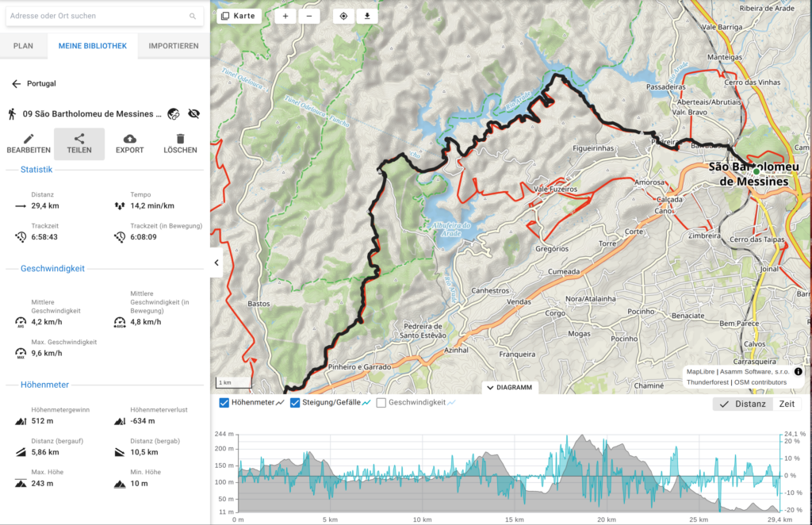Image resolution: width=812 pixels, height=525 pixels.
Task: Share the track with Teilen
Action: 79,144
